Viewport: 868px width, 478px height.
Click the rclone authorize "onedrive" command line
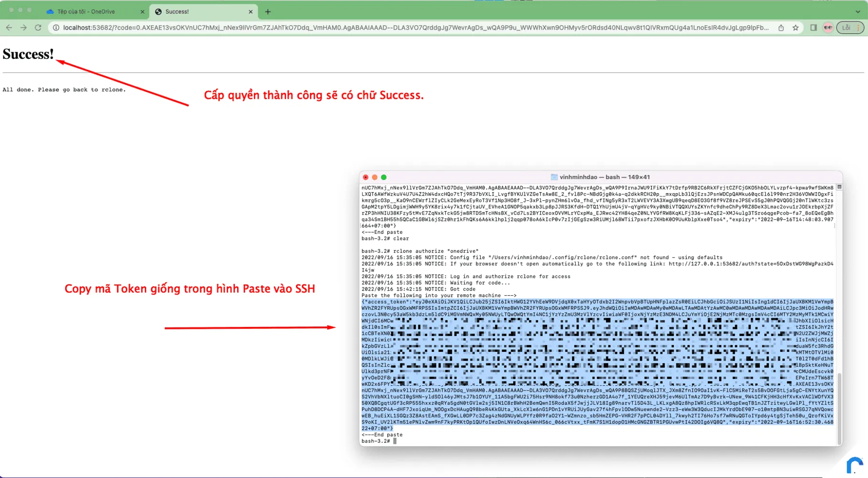pos(420,251)
